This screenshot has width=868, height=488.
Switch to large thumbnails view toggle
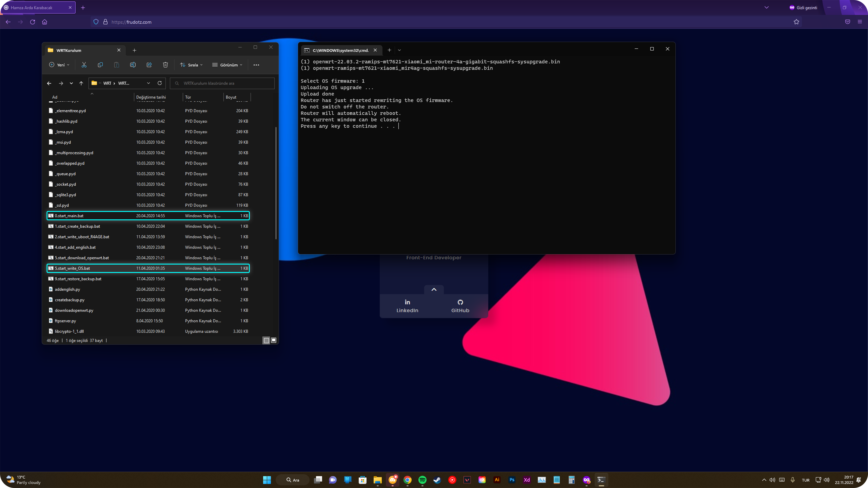(274, 340)
